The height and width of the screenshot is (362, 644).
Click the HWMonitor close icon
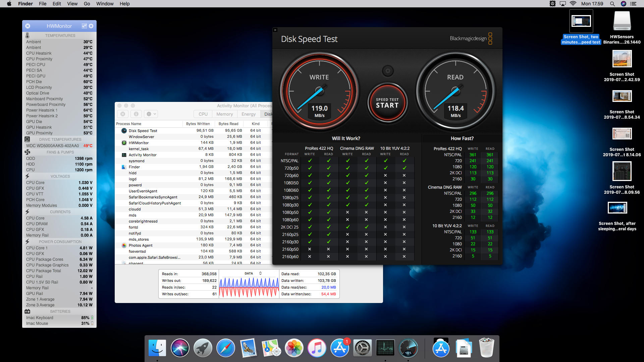28,26
